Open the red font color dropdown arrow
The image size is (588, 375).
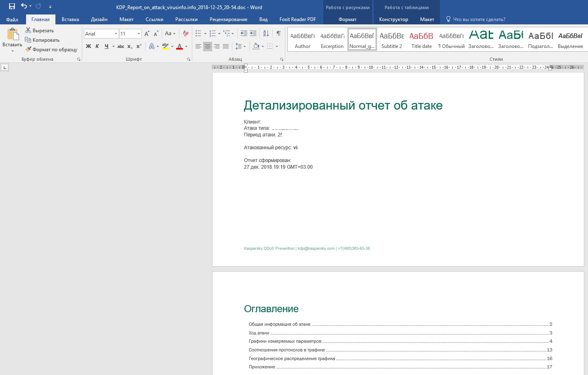tap(186, 46)
